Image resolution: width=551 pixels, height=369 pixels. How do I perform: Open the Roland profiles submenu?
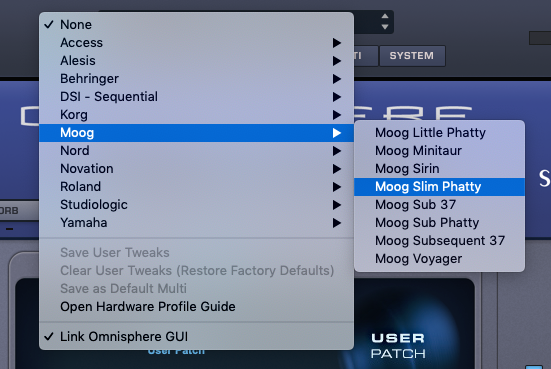[x=196, y=187]
